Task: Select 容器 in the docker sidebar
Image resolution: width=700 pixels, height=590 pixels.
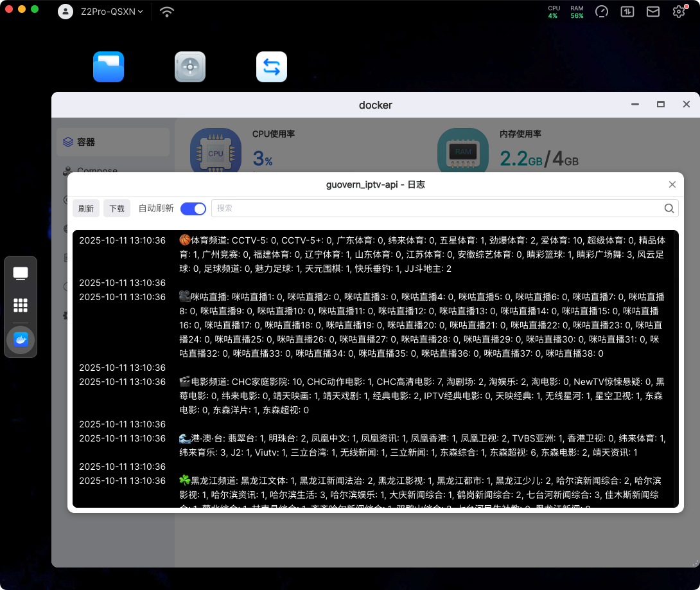Action: click(113, 142)
